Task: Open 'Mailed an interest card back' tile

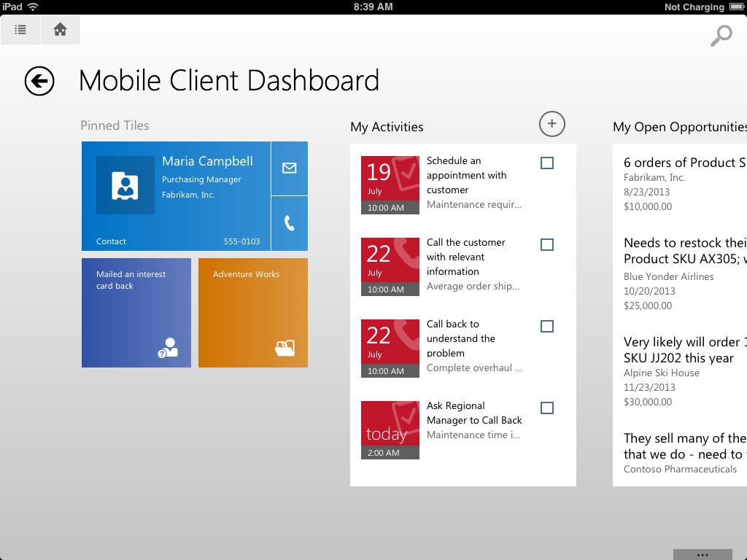Action: [x=136, y=313]
